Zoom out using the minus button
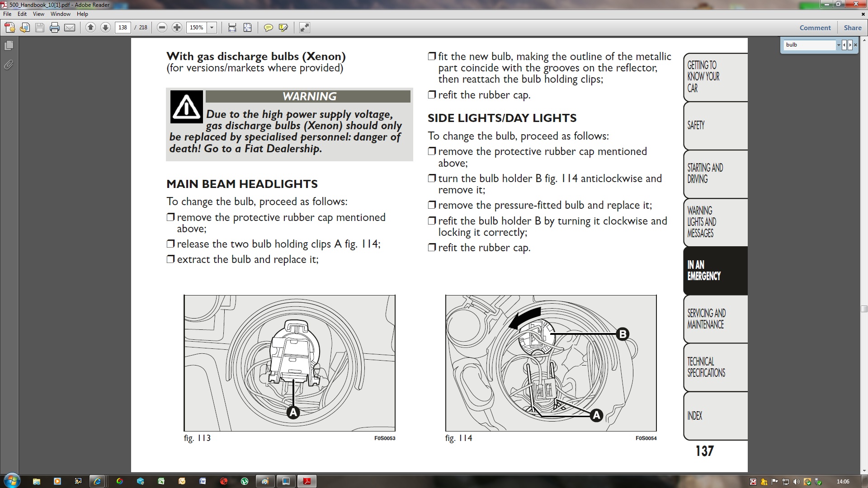This screenshot has width=868, height=488. coord(162,28)
